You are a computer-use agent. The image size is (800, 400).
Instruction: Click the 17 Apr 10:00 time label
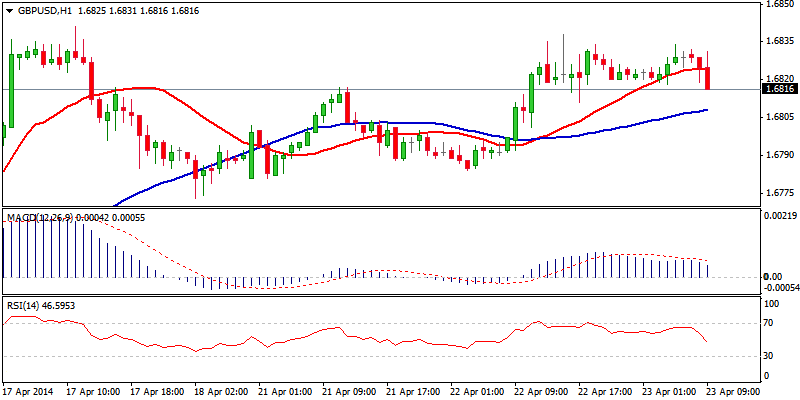pyautogui.click(x=92, y=391)
